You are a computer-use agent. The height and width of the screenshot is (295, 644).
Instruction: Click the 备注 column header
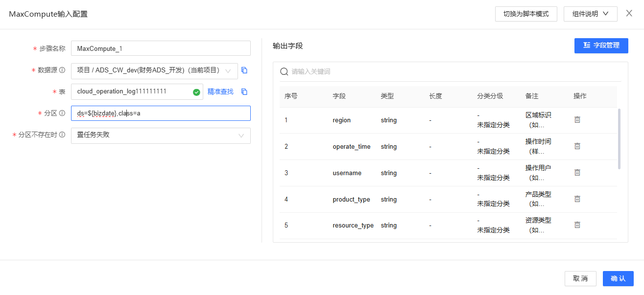[532, 96]
